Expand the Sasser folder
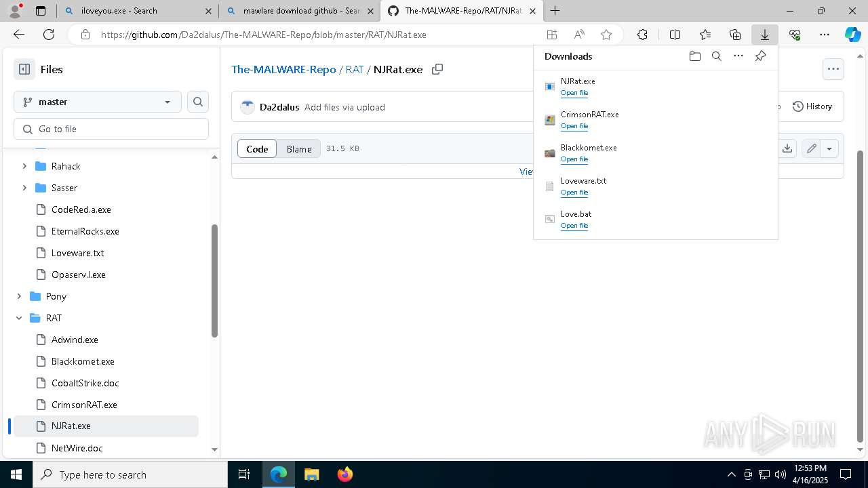Viewport: 868px width, 488px height. click(x=24, y=188)
